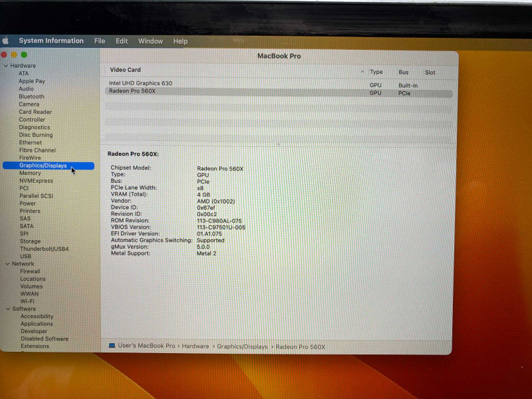Collapse the Hardware section chevron
532x399 pixels.
click(x=6, y=65)
